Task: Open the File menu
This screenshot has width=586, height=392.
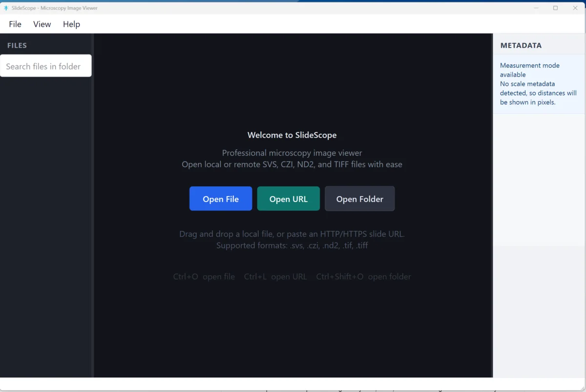Action: (x=15, y=24)
